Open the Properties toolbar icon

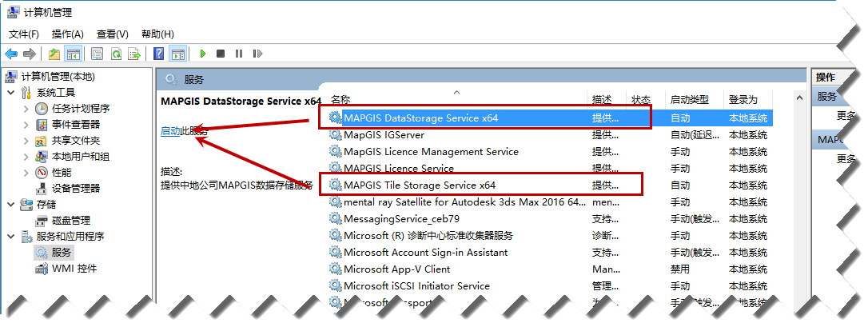pos(98,54)
